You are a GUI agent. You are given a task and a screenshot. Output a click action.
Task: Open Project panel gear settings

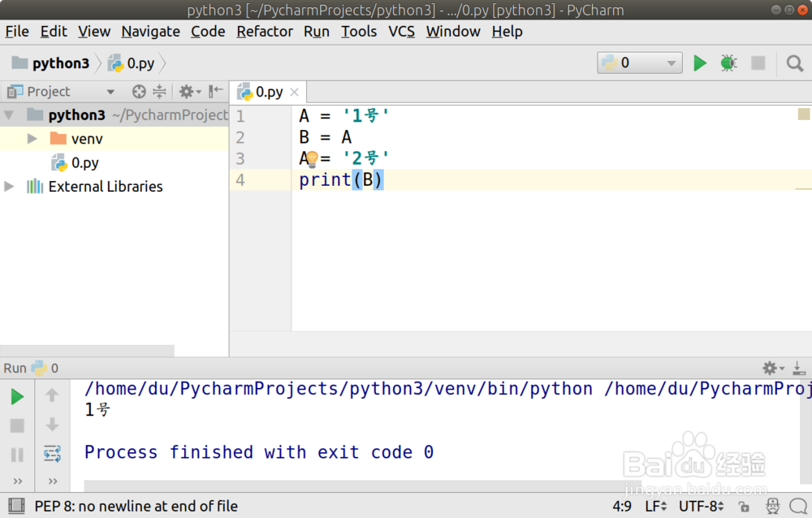click(x=189, y=92)
